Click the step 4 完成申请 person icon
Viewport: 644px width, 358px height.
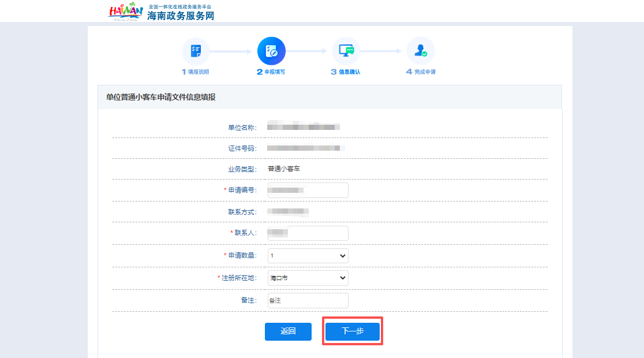click(421, 51)
